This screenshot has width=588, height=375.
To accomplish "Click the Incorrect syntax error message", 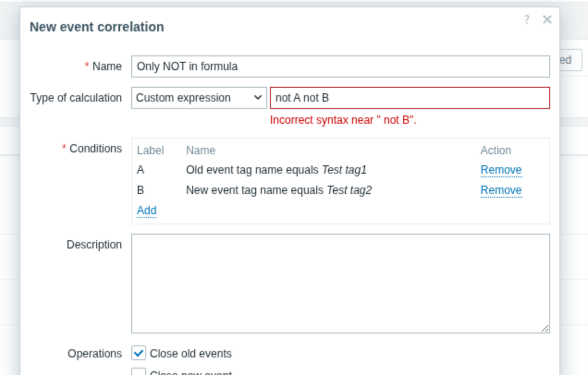I will click(343, 120).
